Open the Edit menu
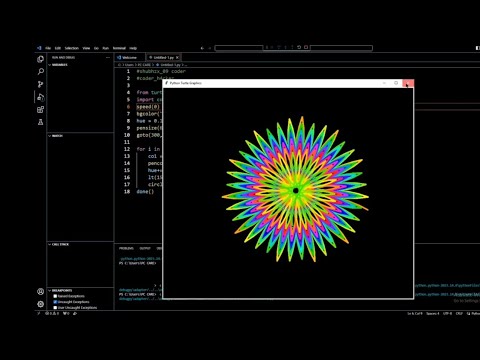Image resolution: width=480 pixels, height=360 pixels. click(x=58, y=48)
